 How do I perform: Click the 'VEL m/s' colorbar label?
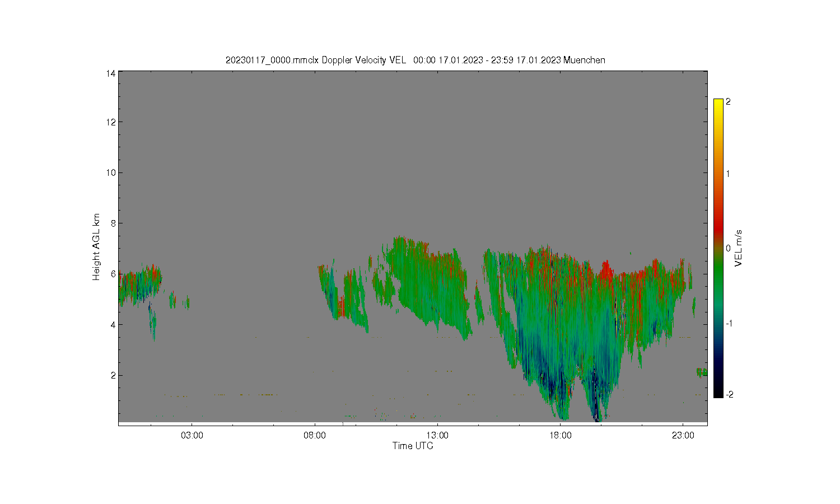pos(739,248)
